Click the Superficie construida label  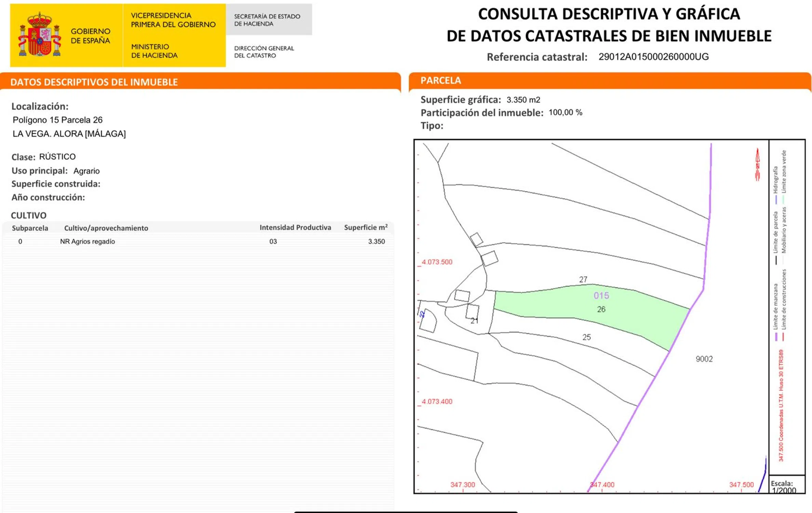pos(56,184)
